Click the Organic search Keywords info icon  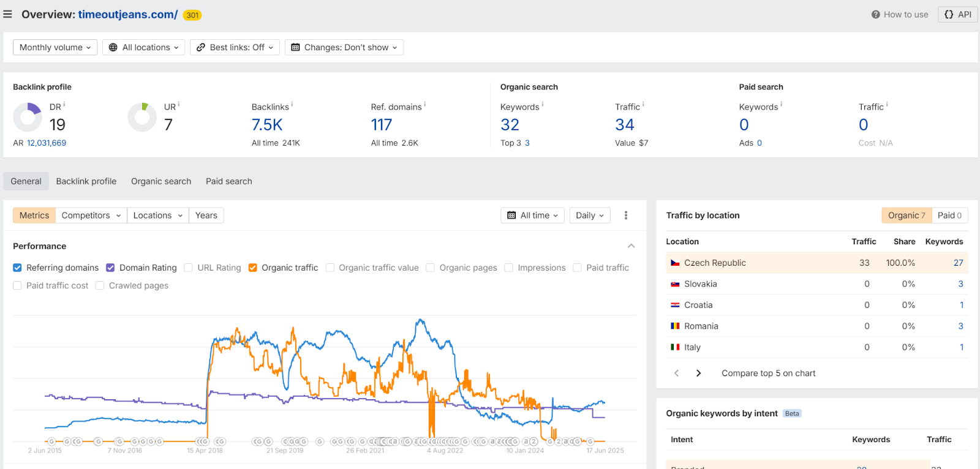coord(543,104)
